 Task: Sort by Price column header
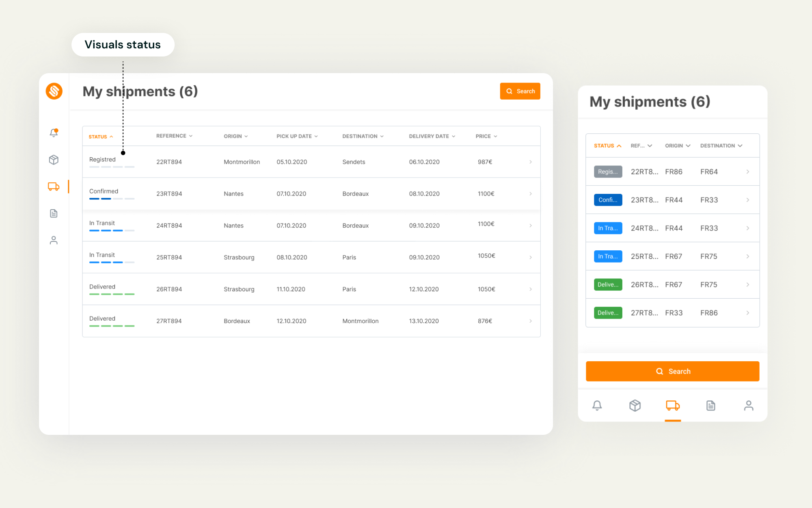(x=486, y=136)
